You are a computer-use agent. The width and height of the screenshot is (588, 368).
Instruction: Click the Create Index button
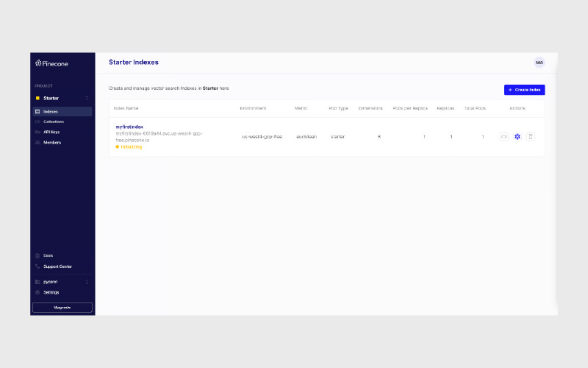(x=524, y=90)
